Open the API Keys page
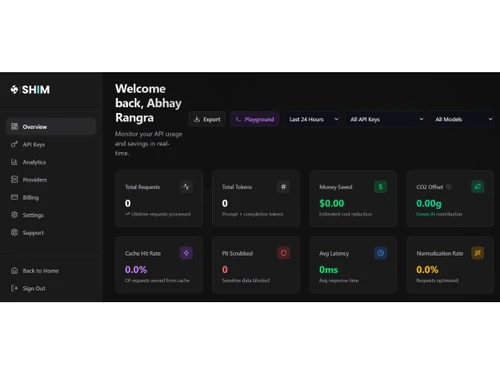The image size is (500, 375). pyautogui.click(x=51, y=144)
